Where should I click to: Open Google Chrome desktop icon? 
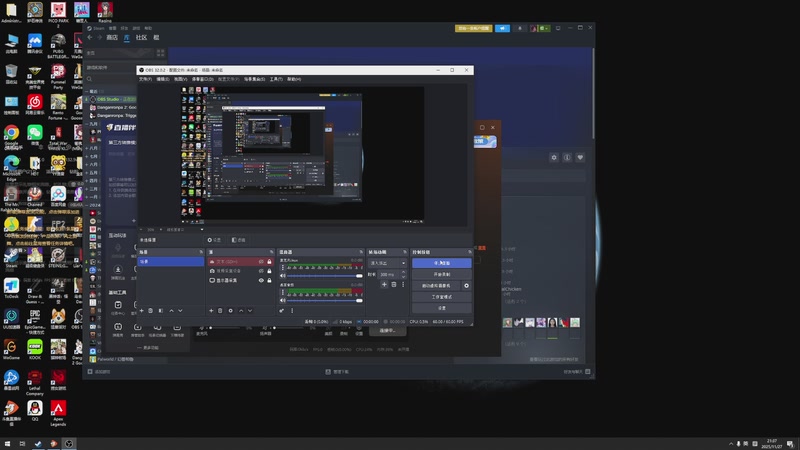11,137
